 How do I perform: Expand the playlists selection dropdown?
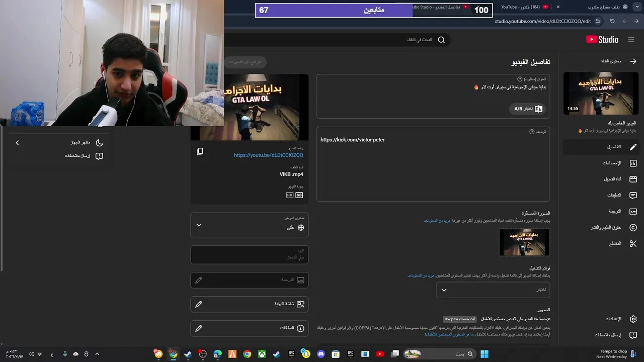pos(493,290)
